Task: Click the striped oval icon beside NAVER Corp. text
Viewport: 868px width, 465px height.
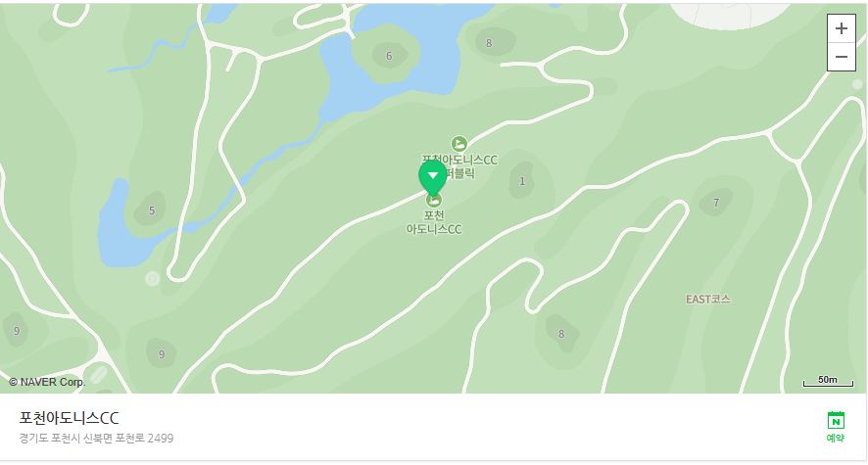Action: [x=98, y=374]
